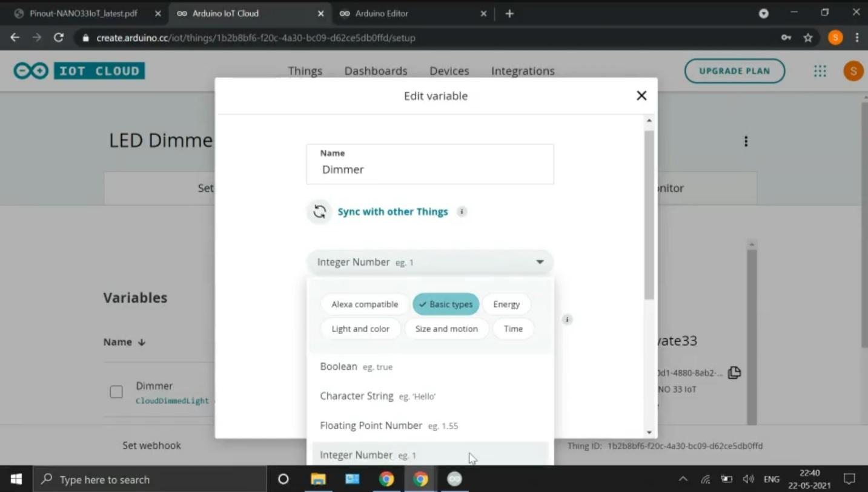Image resolution: width=868 pixels, height=492 pixels.
Task: Open saved passwords key icon
Action: point(786,38)
